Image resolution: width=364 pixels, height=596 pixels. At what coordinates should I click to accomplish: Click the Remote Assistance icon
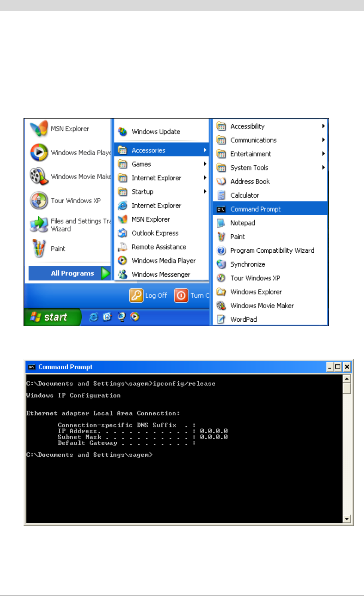tap(123, 247)
